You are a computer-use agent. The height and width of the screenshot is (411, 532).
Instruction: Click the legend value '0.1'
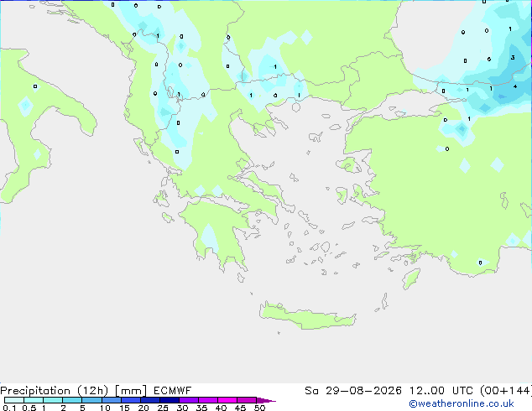[9, 408]
